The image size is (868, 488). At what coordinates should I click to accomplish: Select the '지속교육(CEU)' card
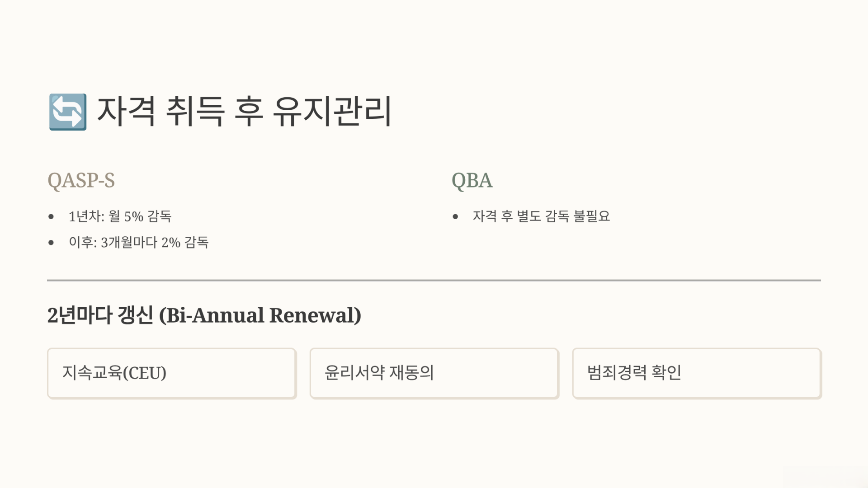click(x=172, y=373)
